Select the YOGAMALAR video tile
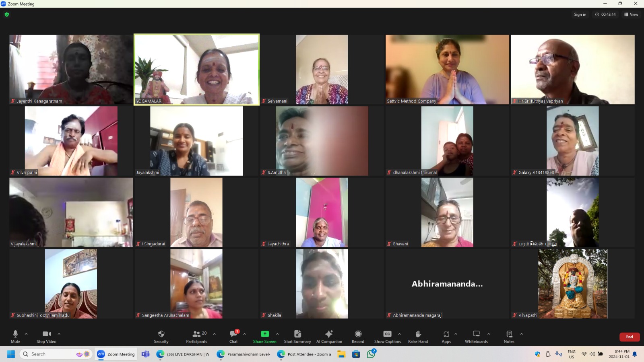Viewport: 644px width, 362px height. pyautogui.click(x=196, y=70)
